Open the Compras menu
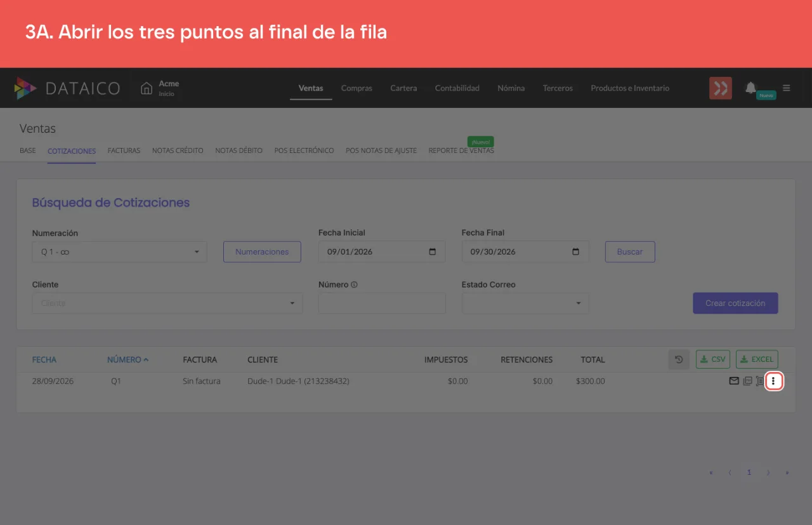This screenshot has width=812, height=525. click(357, 88)
